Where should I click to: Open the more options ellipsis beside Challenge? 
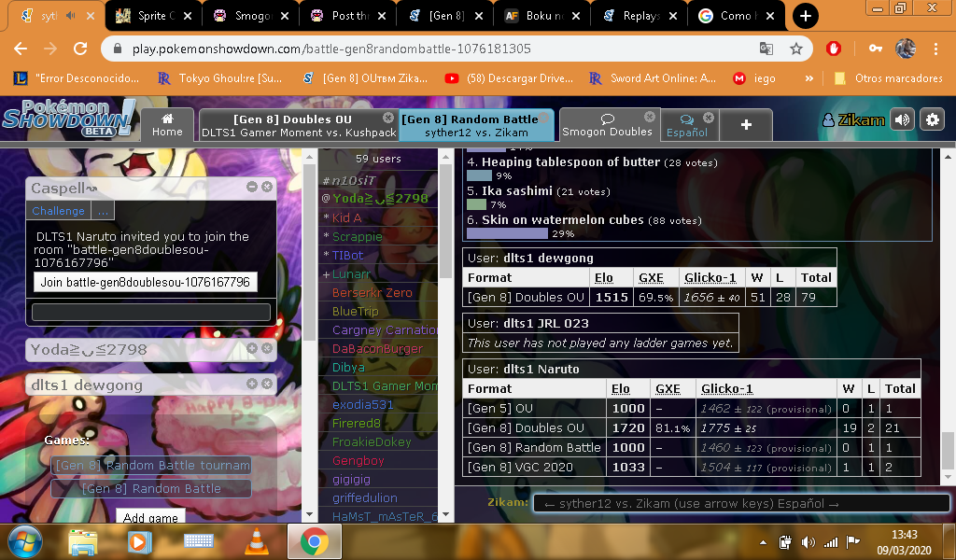103,211
